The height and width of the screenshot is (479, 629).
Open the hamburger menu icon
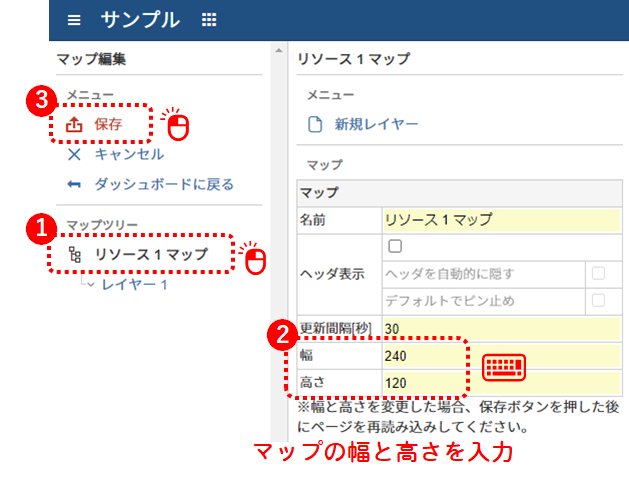pyautogui.click(x=74, y=20)
